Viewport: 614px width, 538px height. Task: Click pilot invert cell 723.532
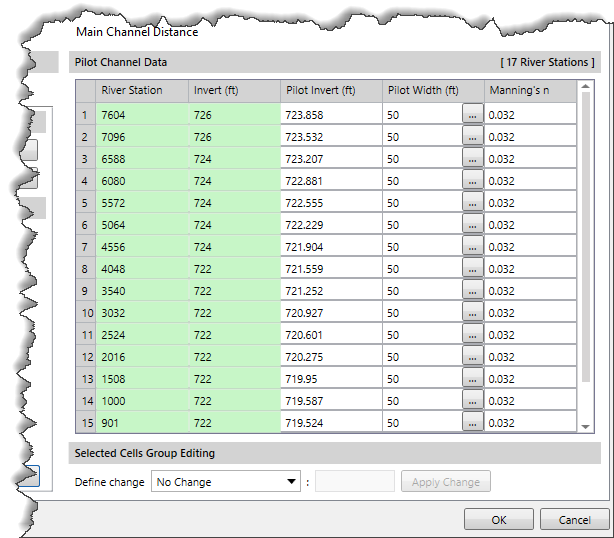[x=331, y=136]
